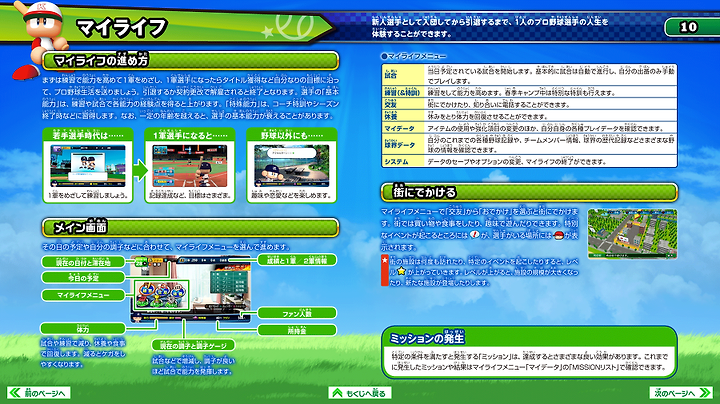Image resolution: width=720 pixels, height=404 pixels.
Task: Select the 休養 row in the menu table
Action: [x=529, y=116]
